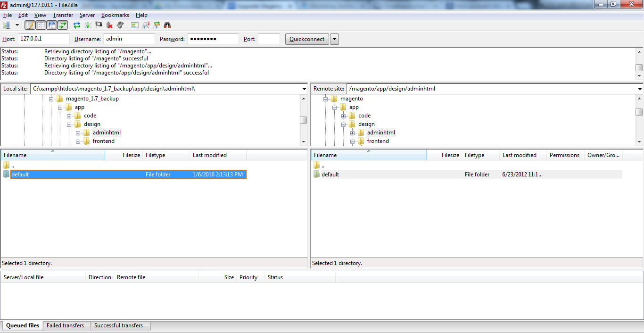The height and width of the screenshot is (333, 644).
Task: Search for files with binoculars icon
Action: [x=167, y=25]
